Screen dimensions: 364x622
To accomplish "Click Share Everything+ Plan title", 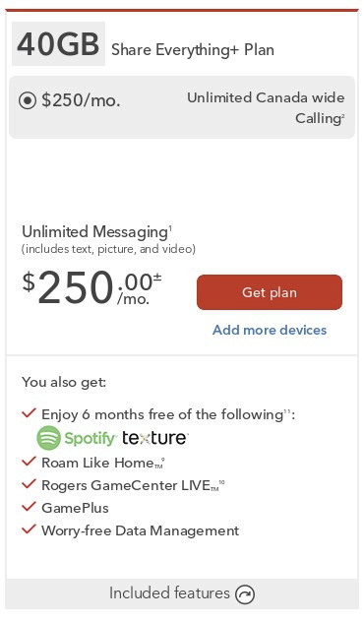I will tap(193, 50).
